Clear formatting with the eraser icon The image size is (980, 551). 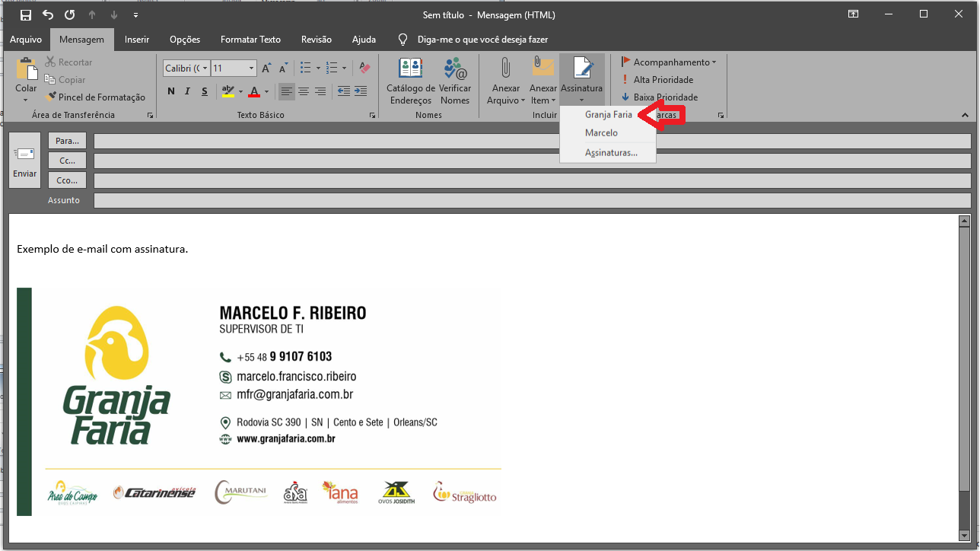pyautogui.click(x=364, y=68)
